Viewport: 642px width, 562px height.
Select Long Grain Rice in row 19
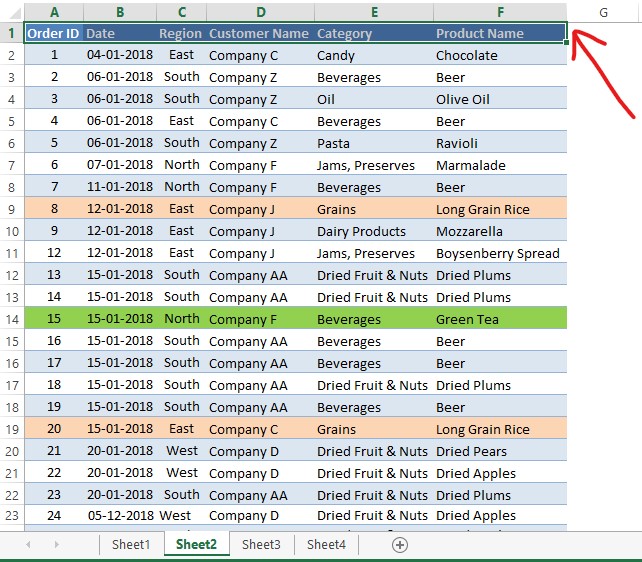pos(500,429)
